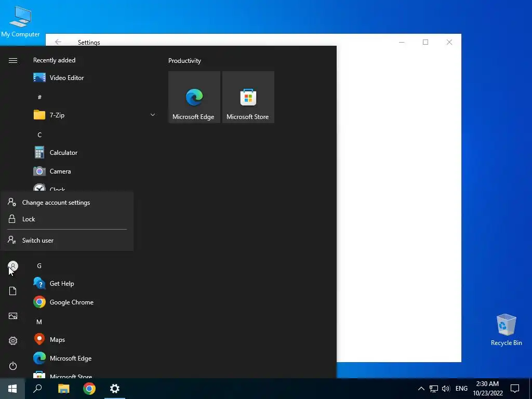Click the 'G' letter header in app list
Viewport: 532px width, 399px height.
39,265
